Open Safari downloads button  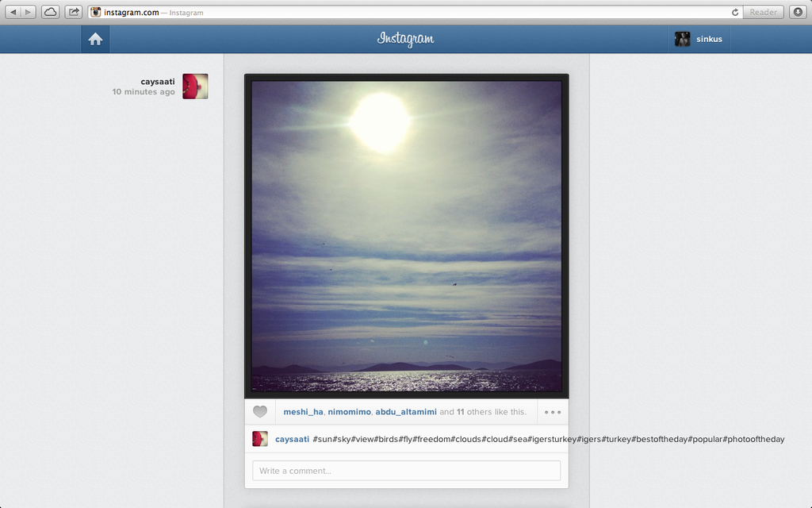(x=798, y=12)
